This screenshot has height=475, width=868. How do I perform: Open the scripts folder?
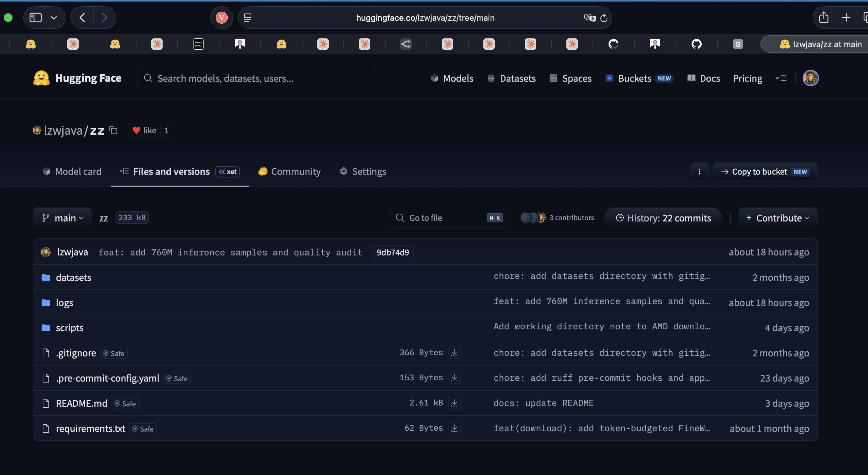tap(70, 328)
